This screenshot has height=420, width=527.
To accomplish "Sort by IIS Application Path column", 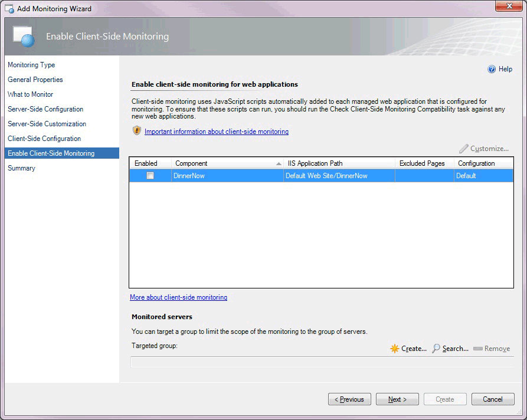I will (x=314, y=163).
